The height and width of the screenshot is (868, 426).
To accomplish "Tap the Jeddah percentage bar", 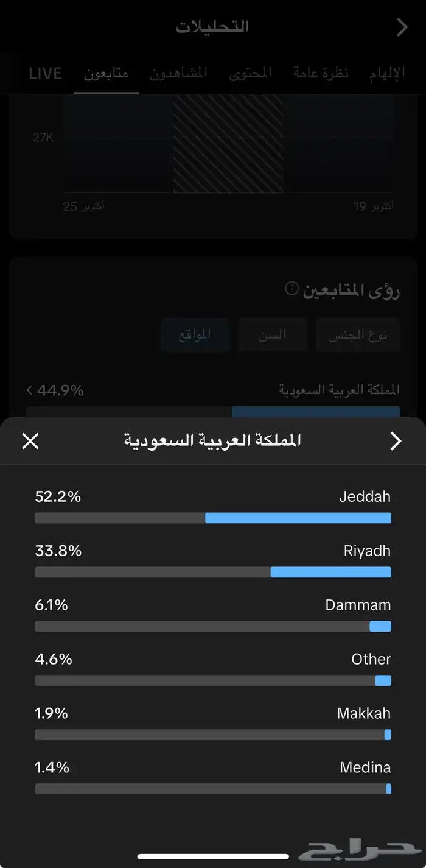I will point(213,518).
